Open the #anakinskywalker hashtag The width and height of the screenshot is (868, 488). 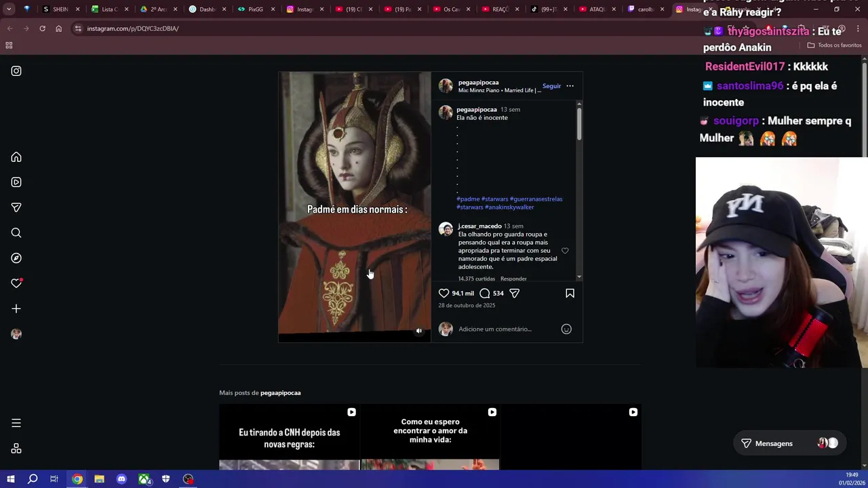coord(509,207)
